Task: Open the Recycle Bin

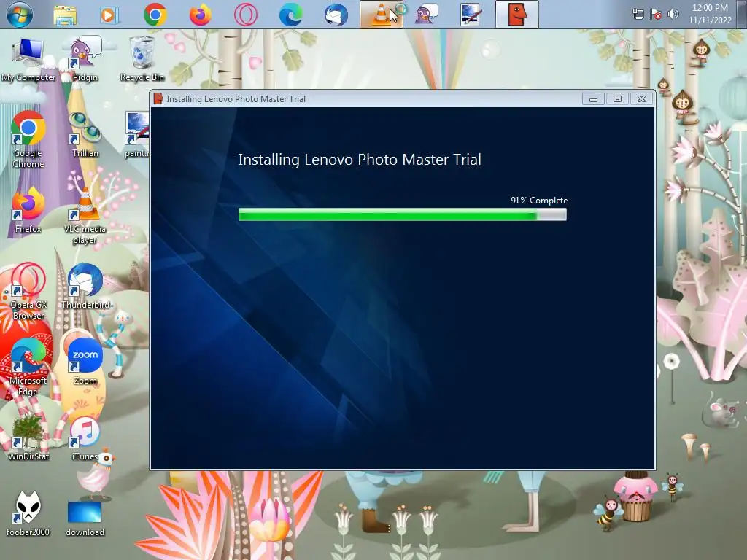Action: click(x=142, y=60)
